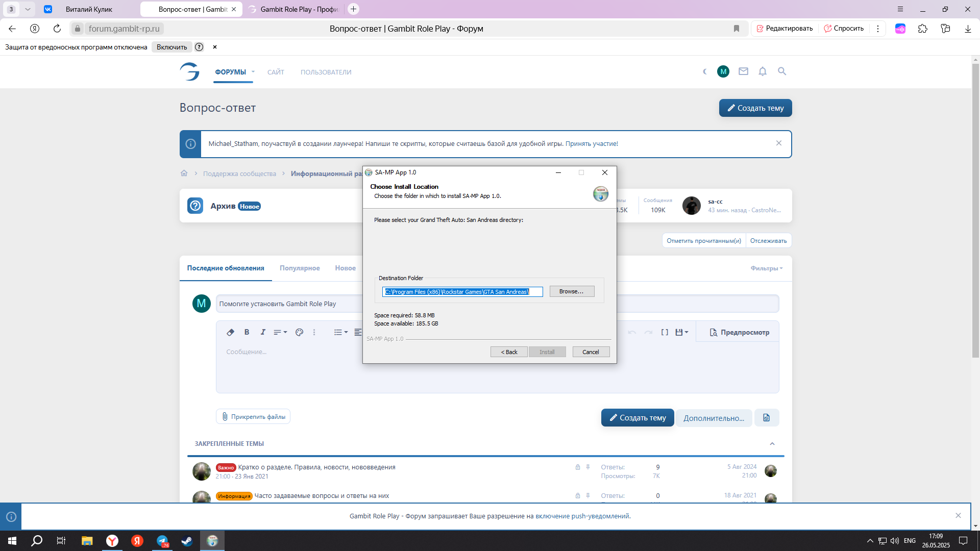This screenshot has width=980, height=551.
Task: Click the home breadcrumb icon
Action: point(184,173)
